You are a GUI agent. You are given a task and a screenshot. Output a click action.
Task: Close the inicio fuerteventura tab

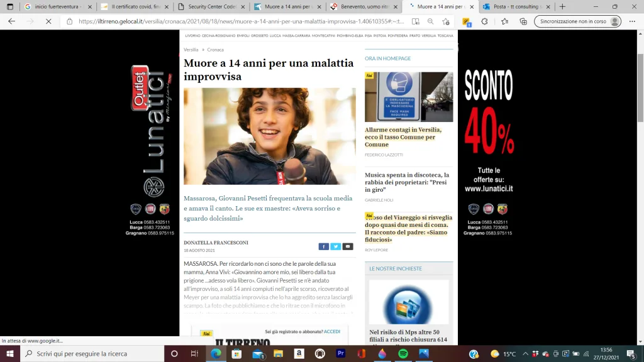pyautogui.click(x=90, y=6)
